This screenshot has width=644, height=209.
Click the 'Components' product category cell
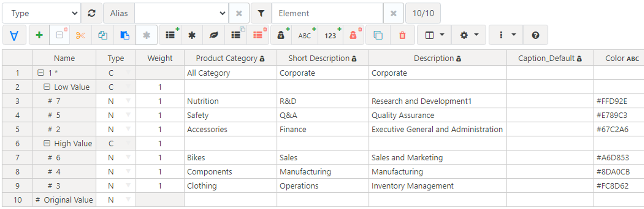click(x=230, y=172)
